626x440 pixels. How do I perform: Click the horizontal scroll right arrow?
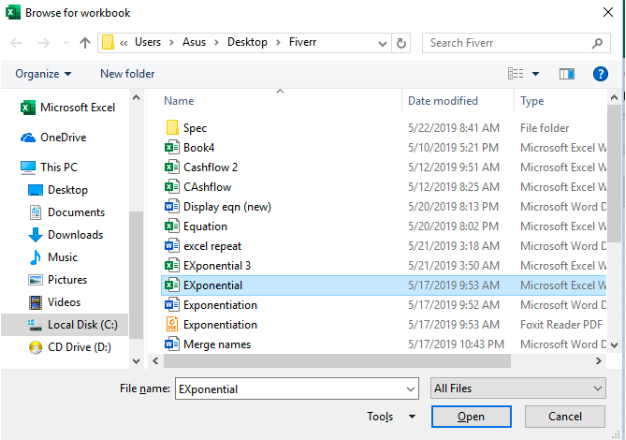598,361
